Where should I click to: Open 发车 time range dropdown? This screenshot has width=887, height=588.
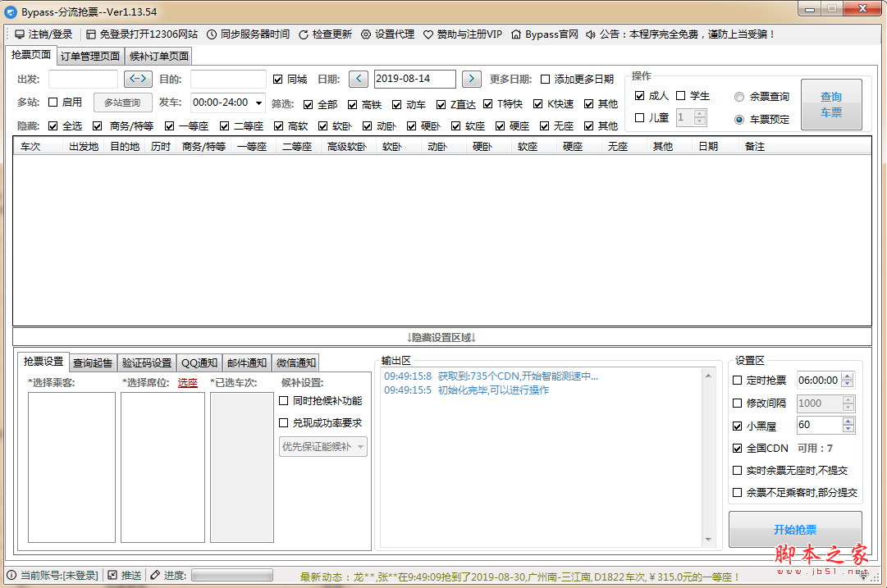pos(258,103)
